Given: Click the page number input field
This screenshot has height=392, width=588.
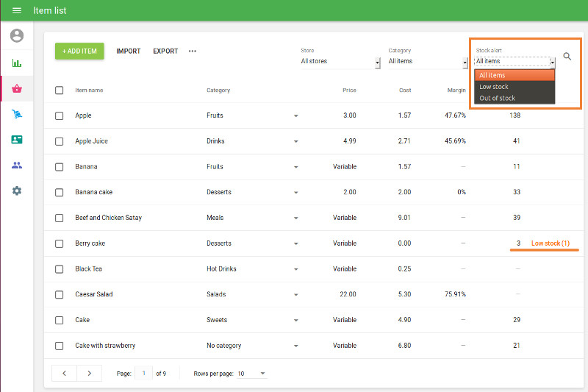Looking at the screenshot, I should click(143, 374).
